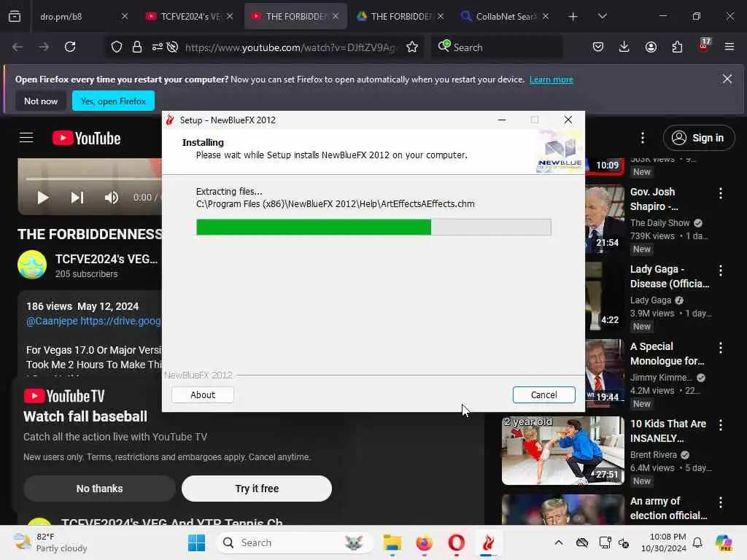Click Not now in Firefox notification
747x560 pixels.
(41, 101)
